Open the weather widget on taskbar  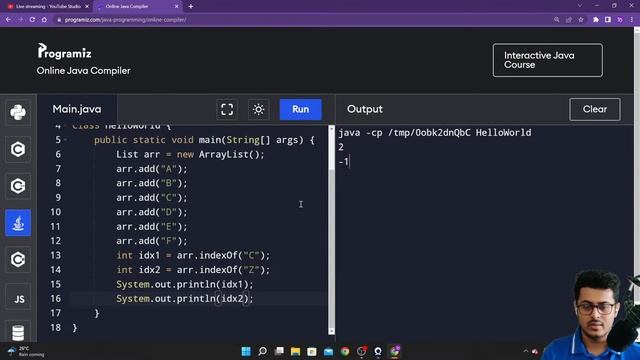click(x=26, y=351)
